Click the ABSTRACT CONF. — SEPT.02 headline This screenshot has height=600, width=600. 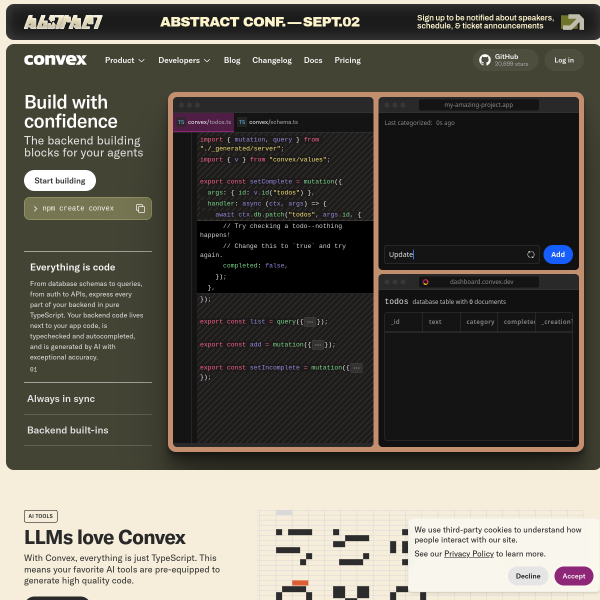(x=260, y=22)
